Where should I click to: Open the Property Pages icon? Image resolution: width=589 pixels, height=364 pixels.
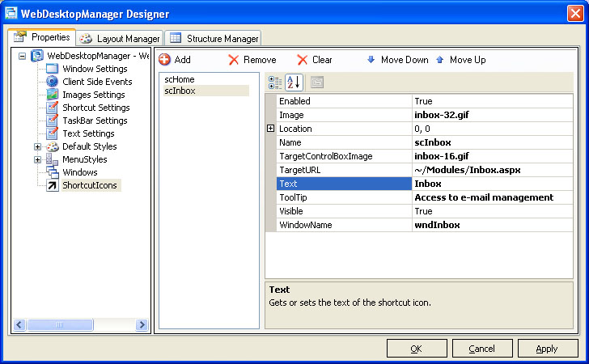tap(317, 82)
